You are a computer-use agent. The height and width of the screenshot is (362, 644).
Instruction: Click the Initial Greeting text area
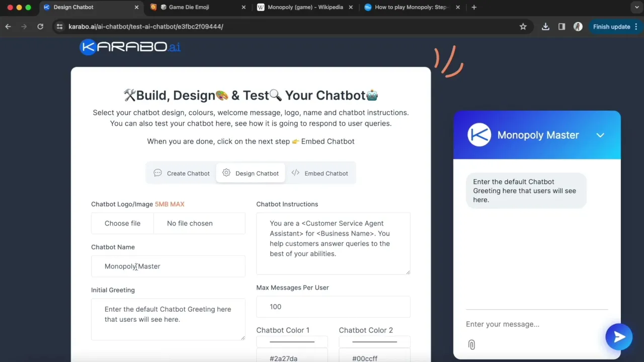[x=168, y=319]
